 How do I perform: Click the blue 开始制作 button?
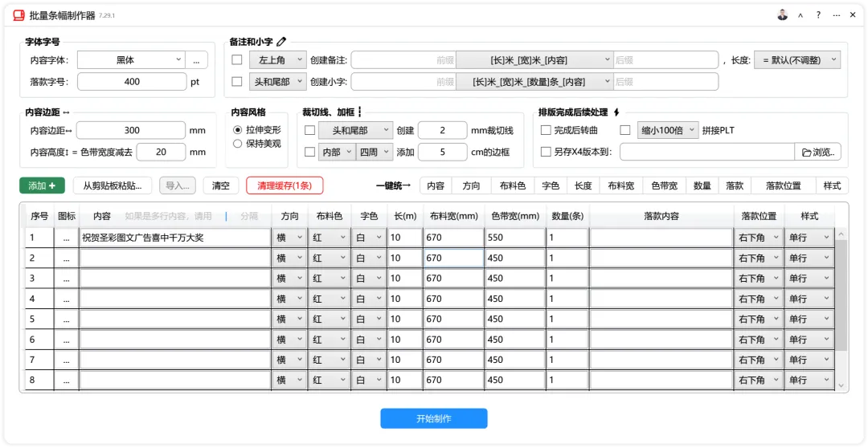(433, 418)
